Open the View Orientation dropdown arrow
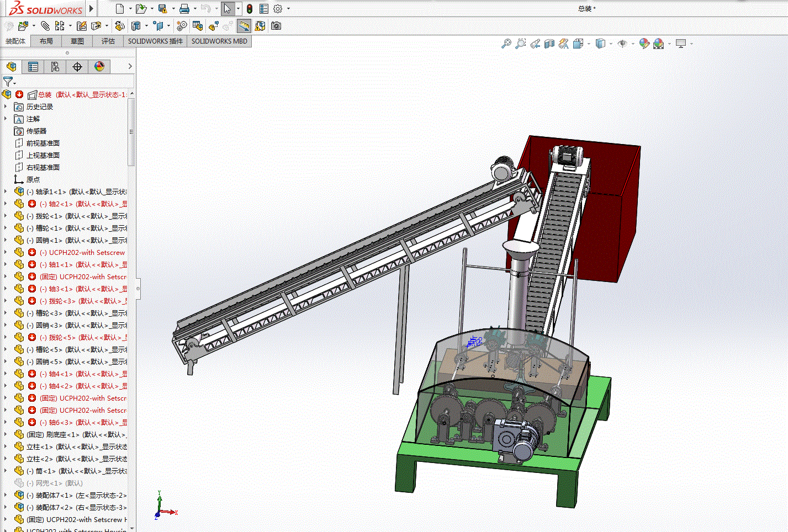 point(589,44)
